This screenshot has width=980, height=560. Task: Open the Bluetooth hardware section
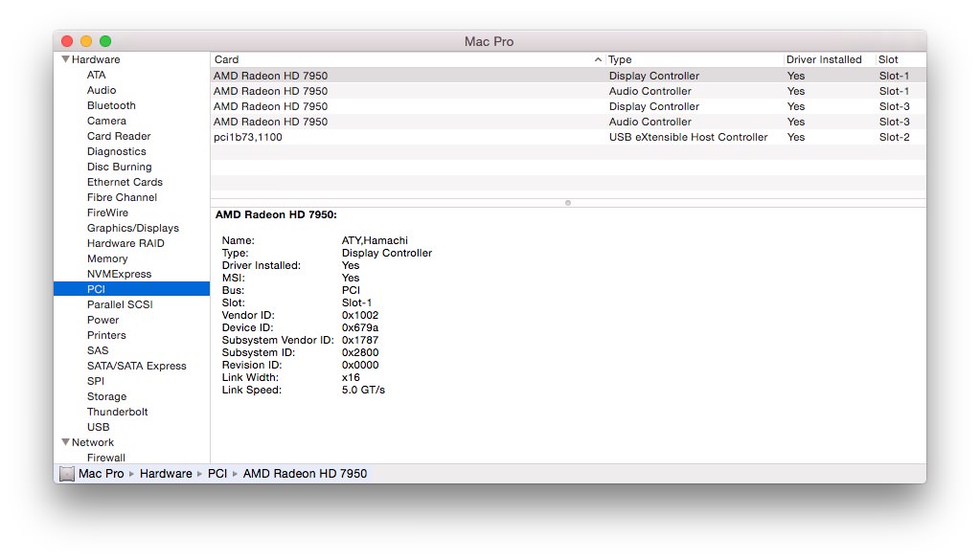coord(111,105)
